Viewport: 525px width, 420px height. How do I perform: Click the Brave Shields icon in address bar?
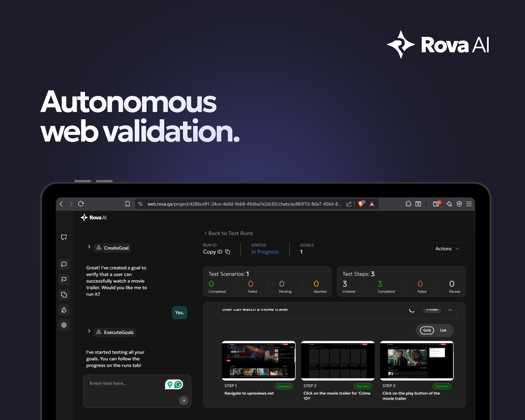(x=361, y=204)
